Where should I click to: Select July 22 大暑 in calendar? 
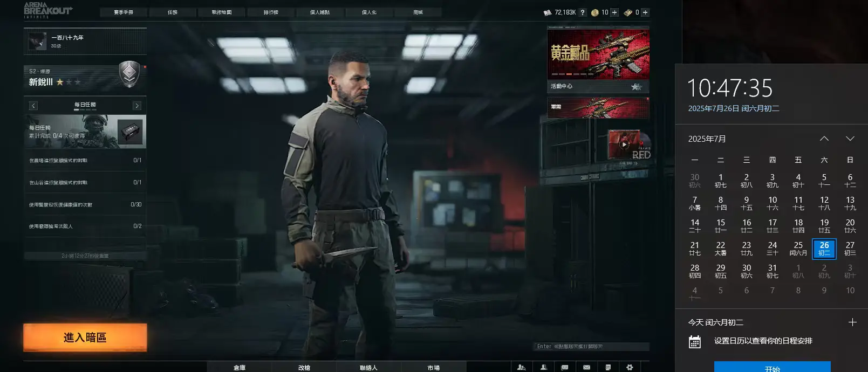(x=721, y=249)
